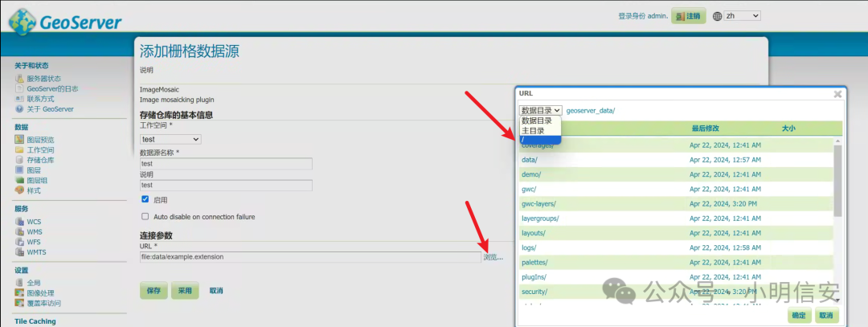
Task: Click the stores database icon
Action: 19,160
